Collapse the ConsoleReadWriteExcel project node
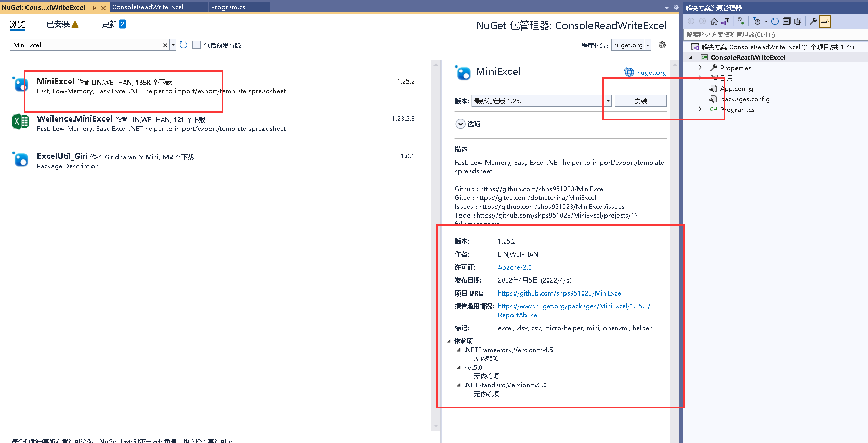The image size is (868, 443). click(x=691, y=58)
